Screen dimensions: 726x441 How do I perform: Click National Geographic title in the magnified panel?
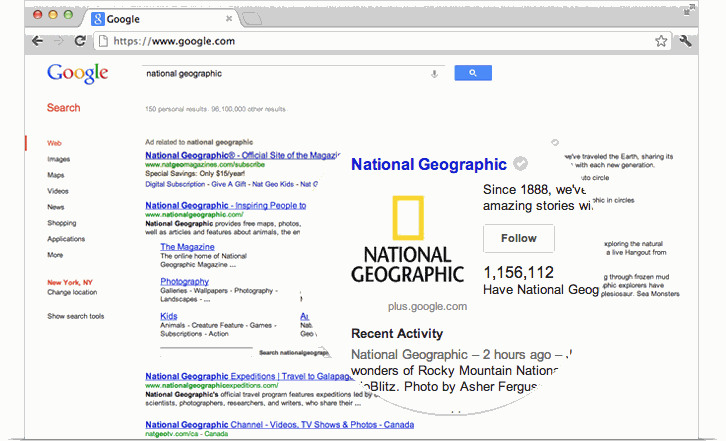point(429,164)
